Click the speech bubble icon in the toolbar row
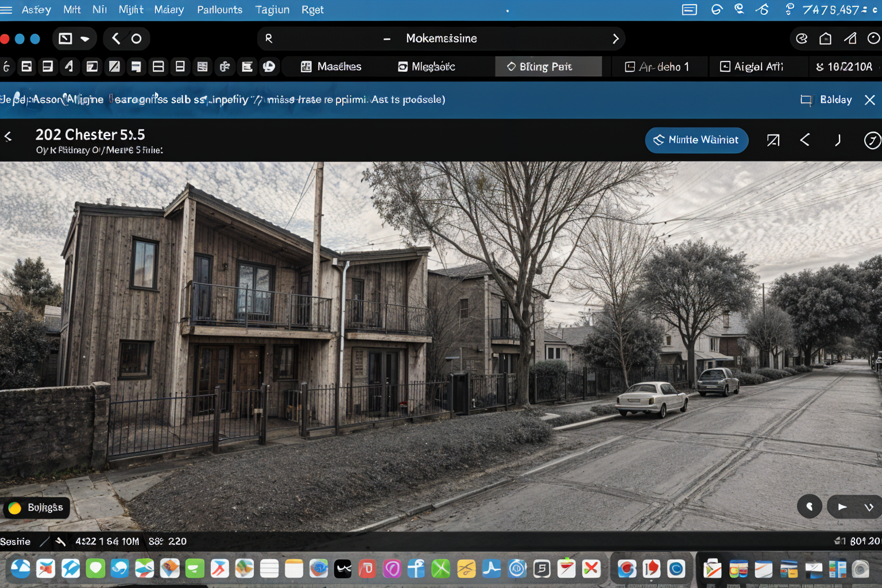The height and width of the screenshot is (588, 882). point(269,67)
